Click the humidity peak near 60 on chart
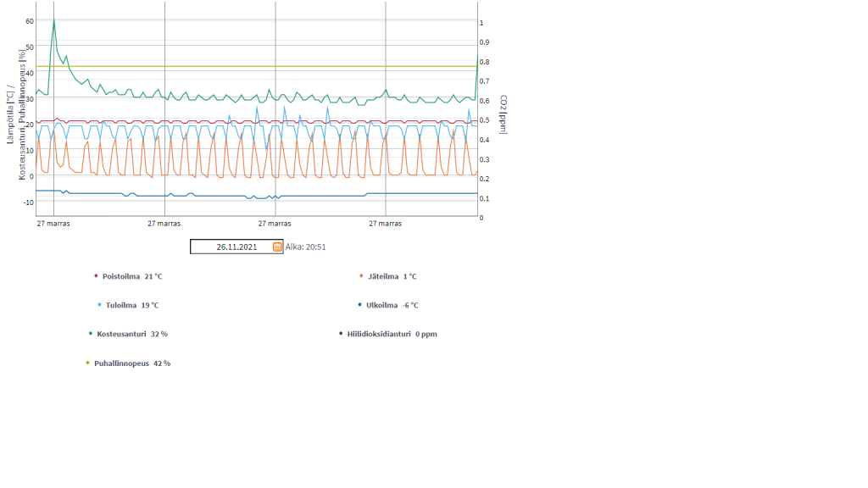The image size is (868, 488). pyautogui.click(x=54, y=20)
